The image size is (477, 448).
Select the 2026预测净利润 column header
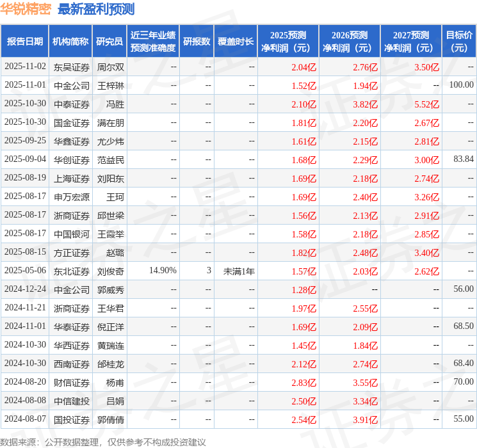(x=350, y=42)
